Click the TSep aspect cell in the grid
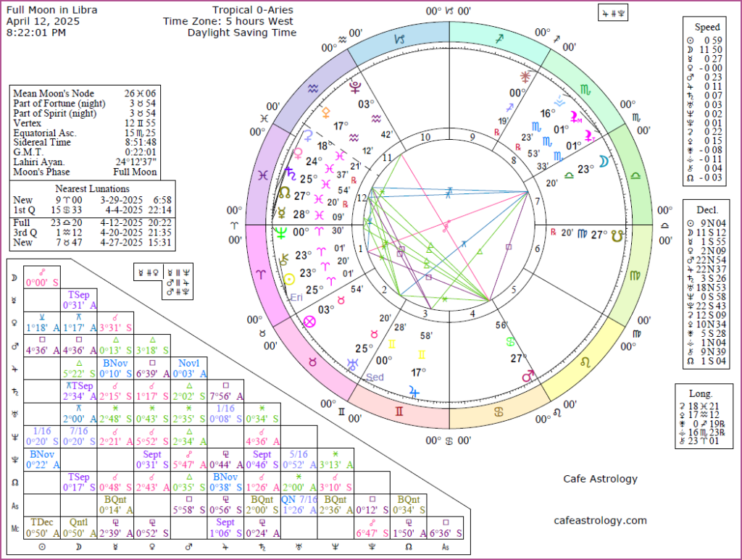 tap(78, 299)
